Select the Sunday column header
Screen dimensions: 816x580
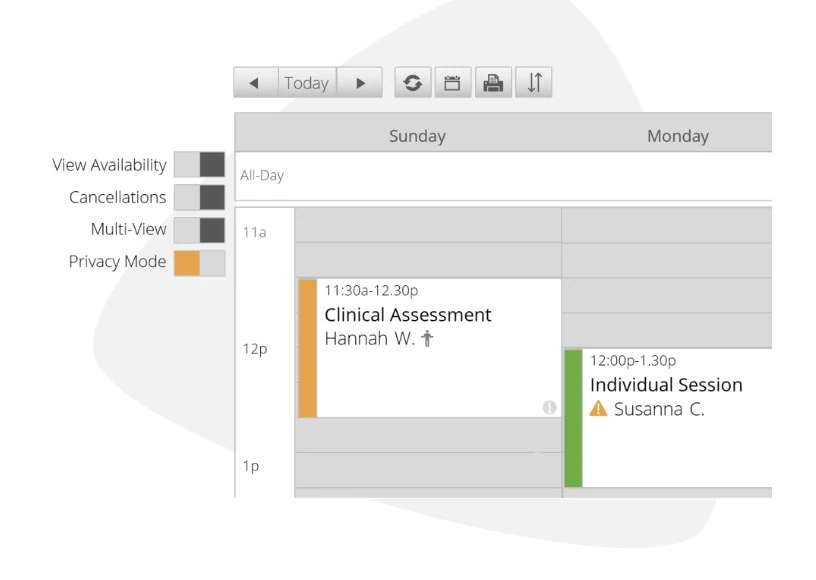tap(416, 135)
